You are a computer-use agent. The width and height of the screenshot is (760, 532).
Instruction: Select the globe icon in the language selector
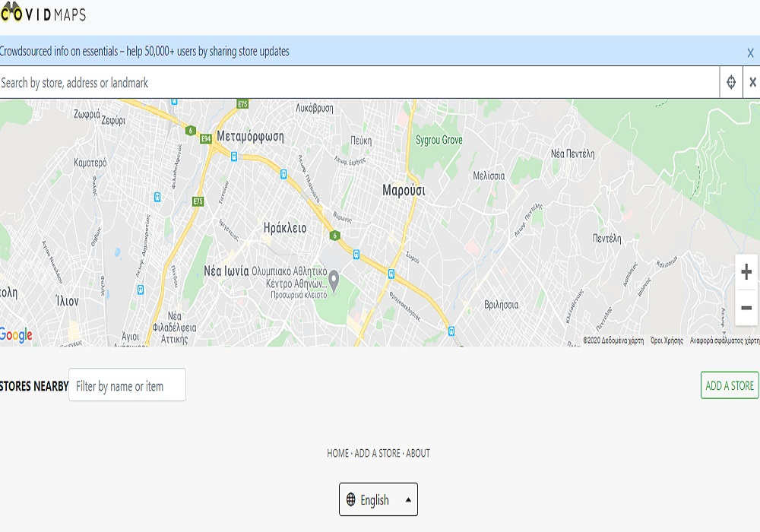tap(351, 499)
